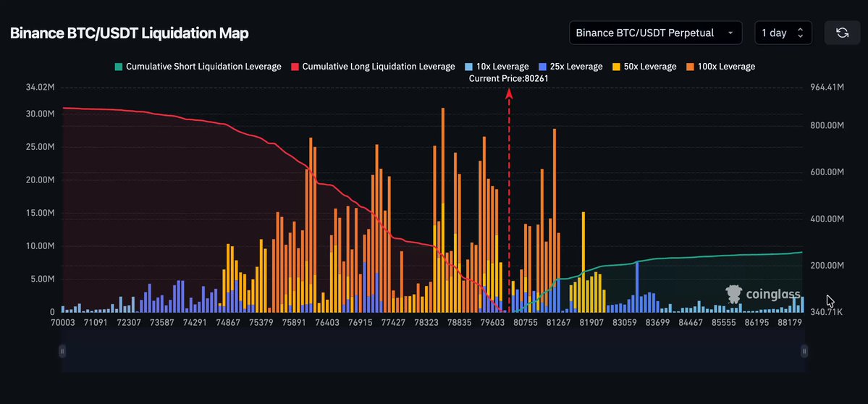
Task: Click the 81907 x-axis price label
Action: [591, 322]
